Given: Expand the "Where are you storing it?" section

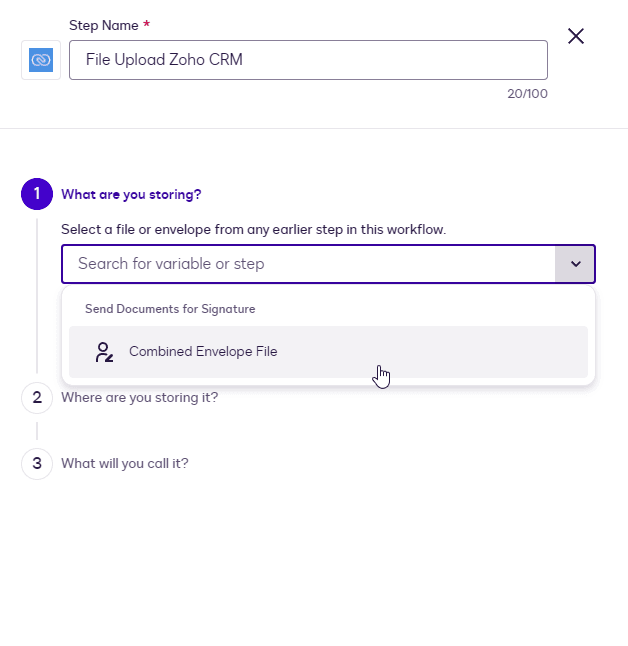Looking at the screenshot, I should pyautogui.click(x=139, y=397).
